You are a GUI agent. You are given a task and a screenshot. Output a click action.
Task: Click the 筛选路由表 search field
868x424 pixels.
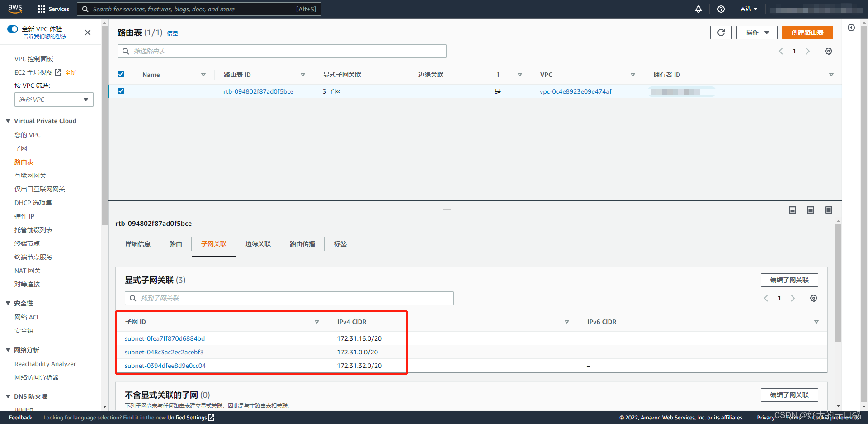click(282, 51)
